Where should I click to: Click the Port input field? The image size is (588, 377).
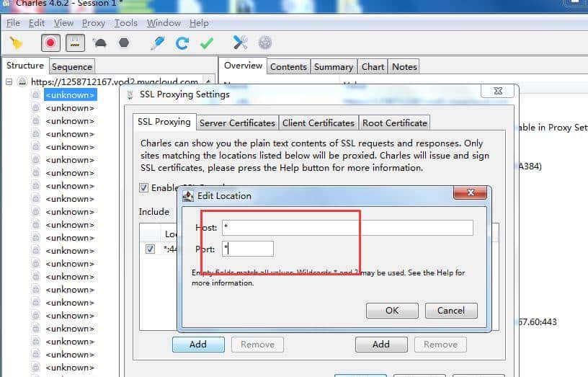pos(248,249)
